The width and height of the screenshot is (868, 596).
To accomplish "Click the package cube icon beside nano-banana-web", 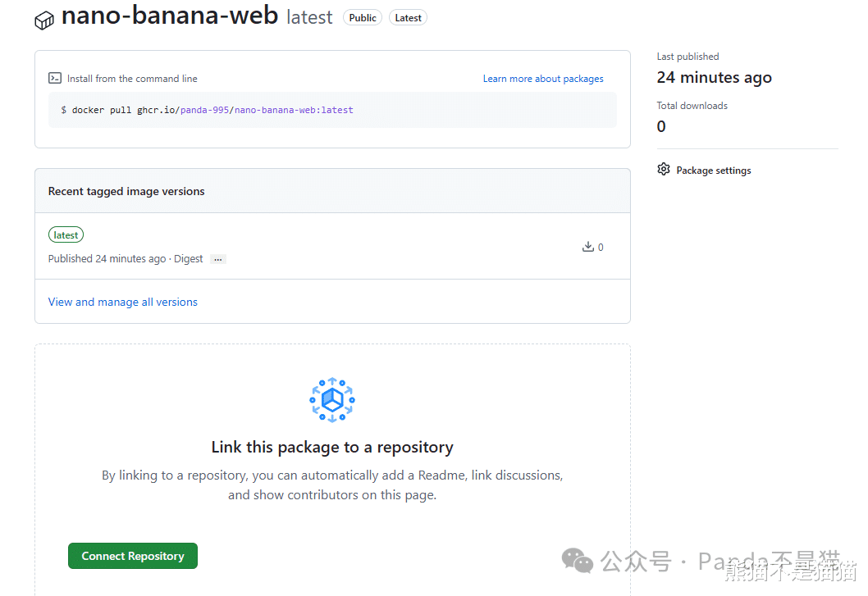I will coord(44,20).
